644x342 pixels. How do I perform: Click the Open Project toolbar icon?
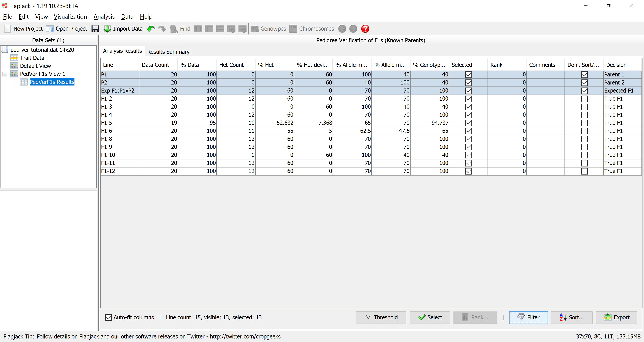49,29
